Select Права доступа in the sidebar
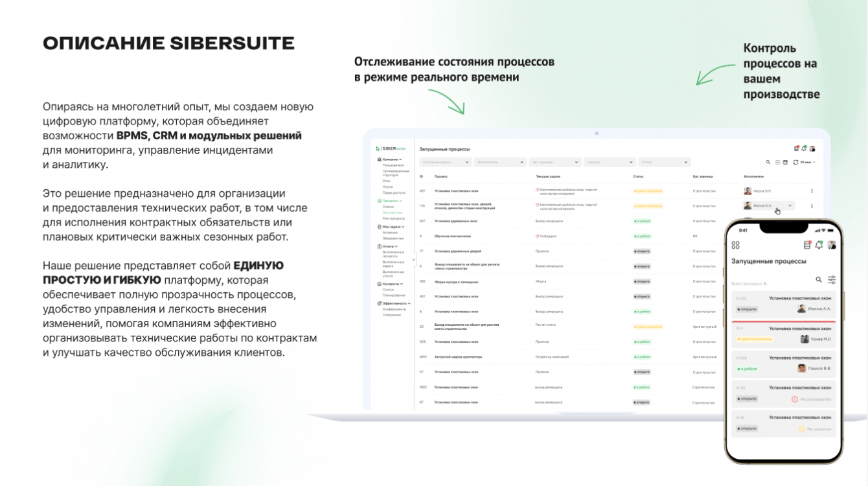Image resolution: width=868 pixels, height=486 pixels. point(393,192)
